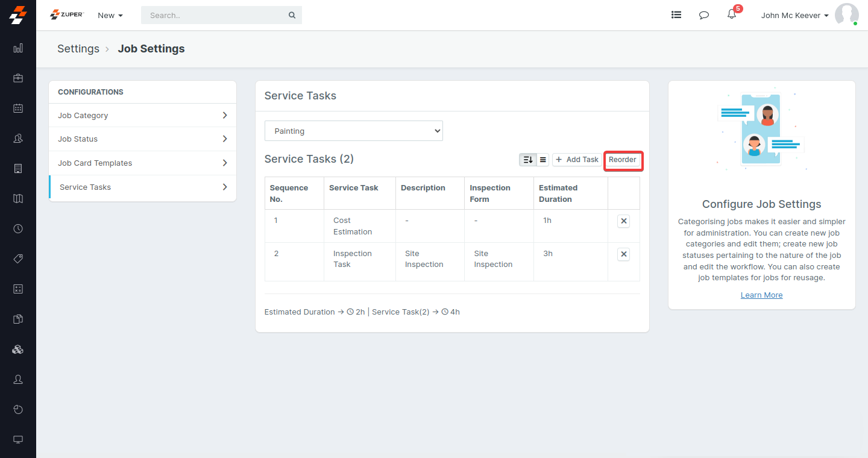The image size is (868, 458).
Task: Click the list view icon in top bar
Action: (676, 15)
